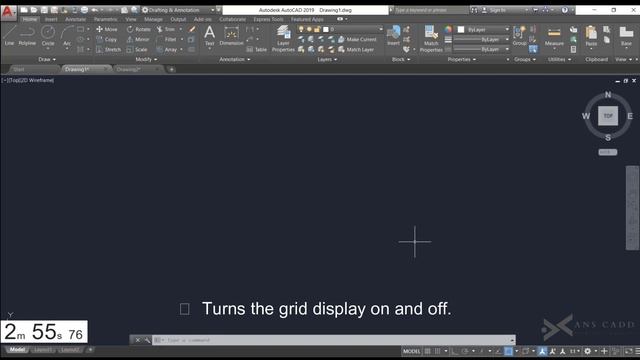
Task: Activate the Stretch command
Action: 109,50
